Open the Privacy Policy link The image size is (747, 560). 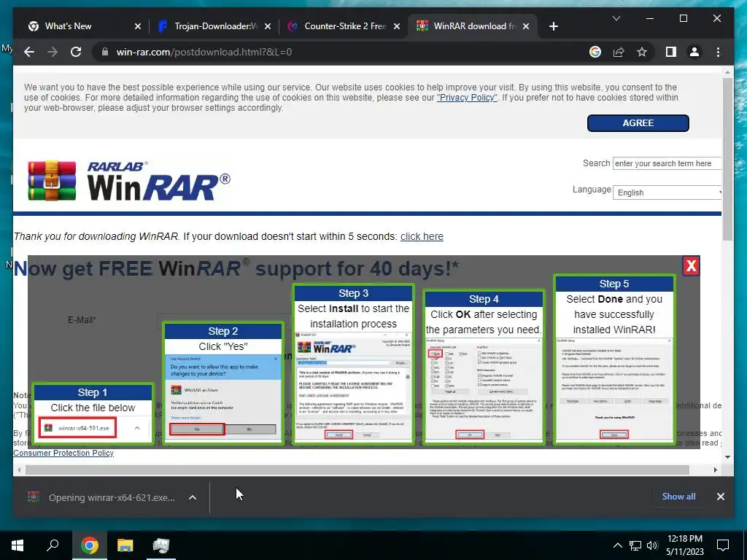click(x=467, y=98)
